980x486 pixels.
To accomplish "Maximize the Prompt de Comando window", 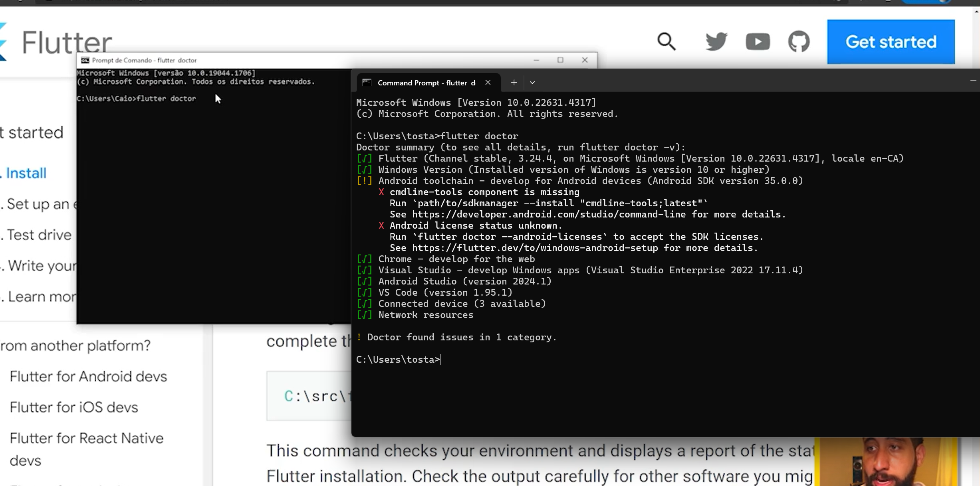I will coord(560,60).
